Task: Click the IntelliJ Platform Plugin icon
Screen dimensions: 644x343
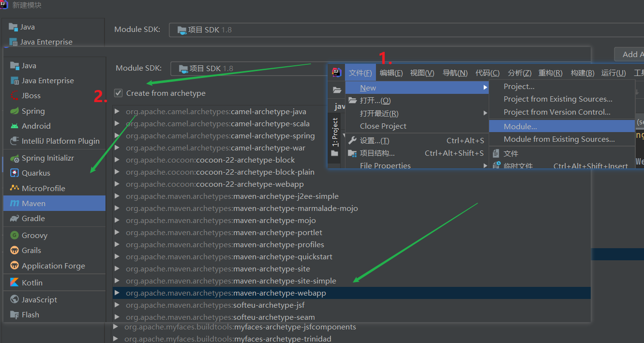Action: (14, 141)
